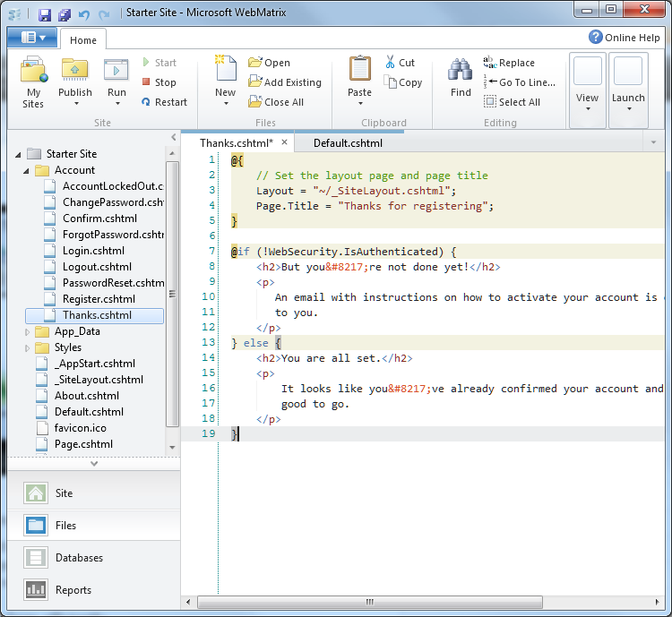Open the Run dropdown arrow

[x=117, y=104]
